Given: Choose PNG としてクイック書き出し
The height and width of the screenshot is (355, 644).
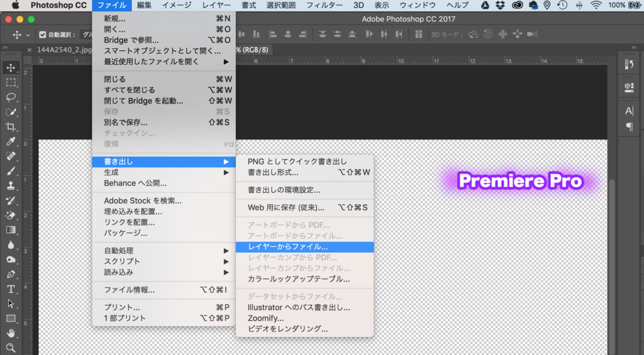Looking at the screenshot, I should pos(305,161).
